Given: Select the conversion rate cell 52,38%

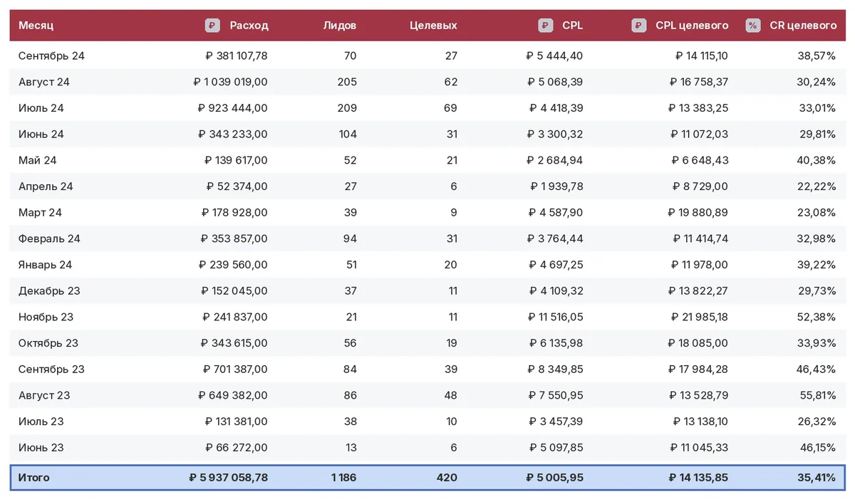Looking at the screenshot, I should (x=817, y=317).
